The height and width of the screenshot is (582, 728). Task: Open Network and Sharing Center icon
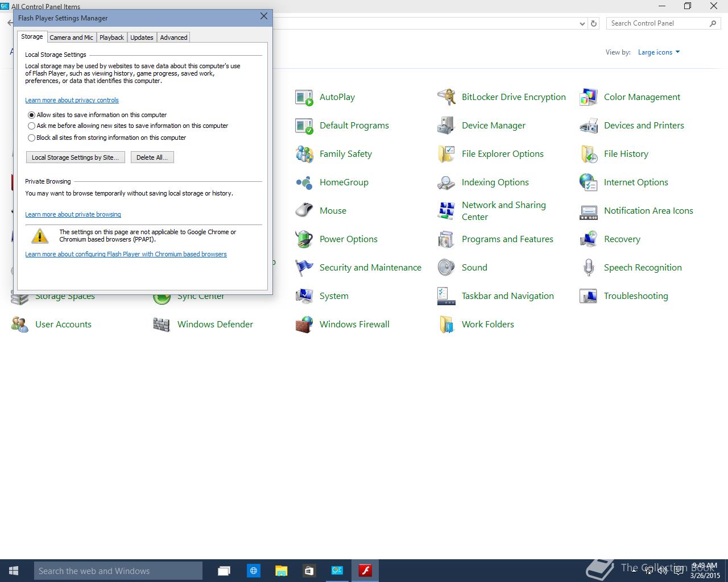(x=446, y=211)
